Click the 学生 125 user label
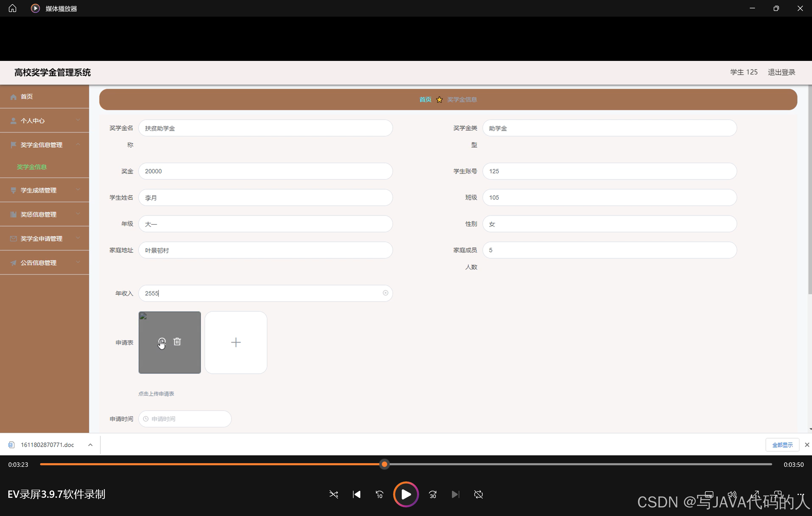812x516 pixels. (744, 72)
